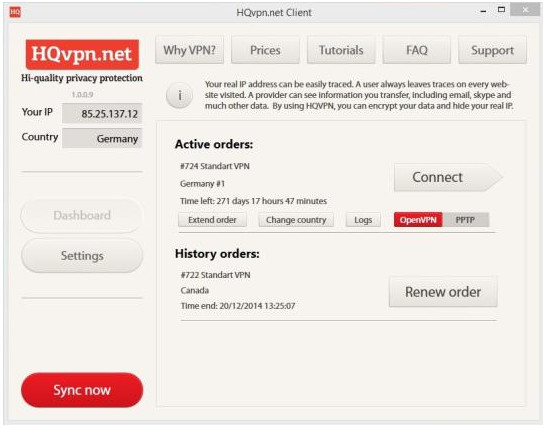Open the Tutorials page

[341, 50]
